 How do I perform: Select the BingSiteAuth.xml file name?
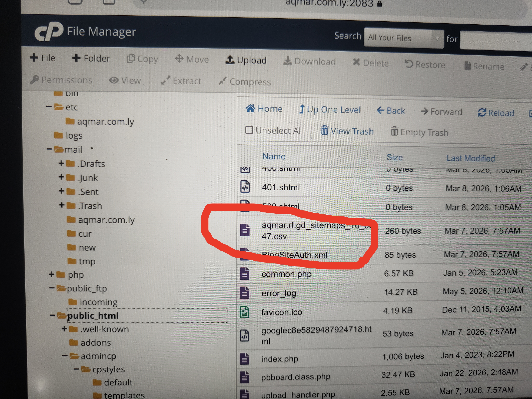click(295, 255)
